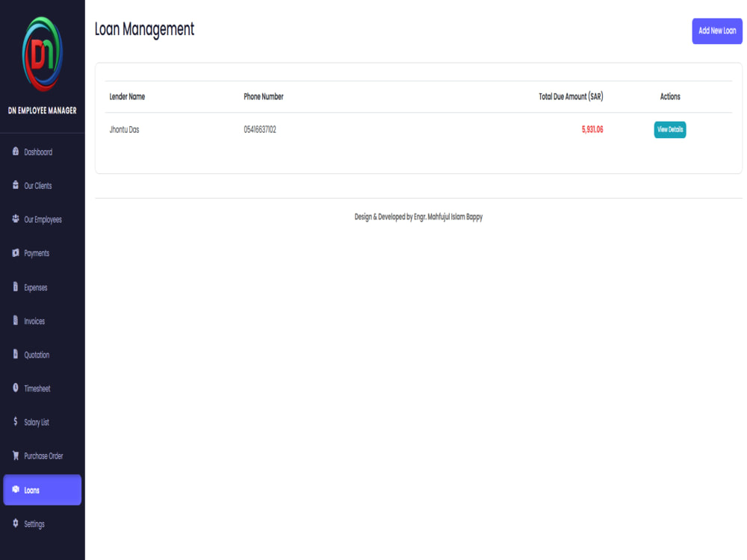Image resolution: width=747 pixels, height=560 pixels.
Task: Open the Expenses menu item
Action: click(x=42, y=287)
